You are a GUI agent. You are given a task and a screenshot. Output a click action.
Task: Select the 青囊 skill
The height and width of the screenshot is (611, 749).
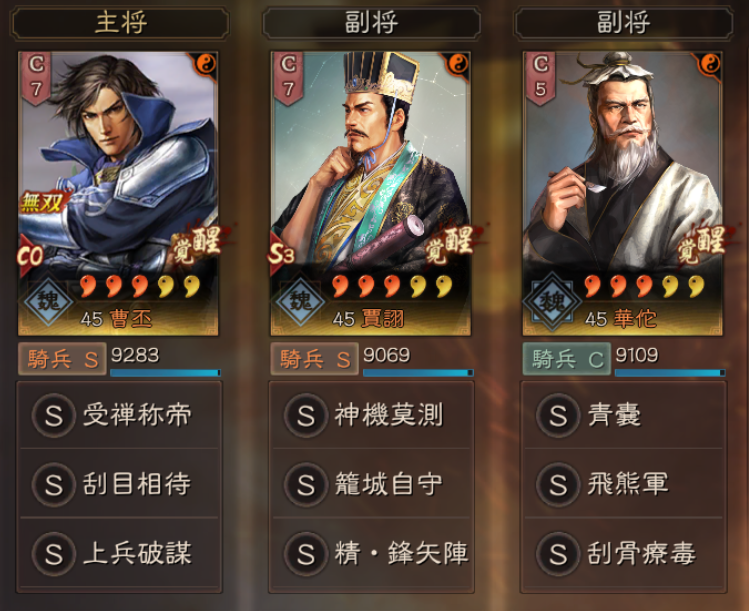(x=623, y=415)
